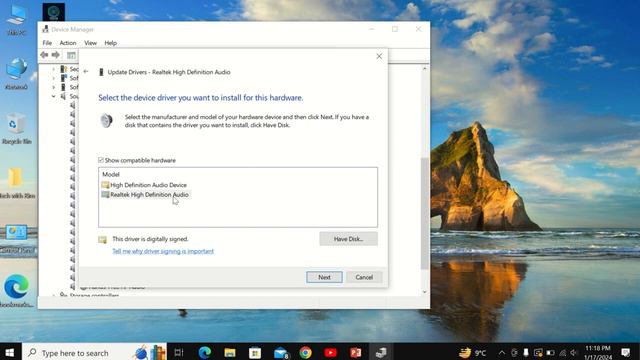Click the Model column header
This screenshot has height=360, width=640.
[x=111, y=174]
